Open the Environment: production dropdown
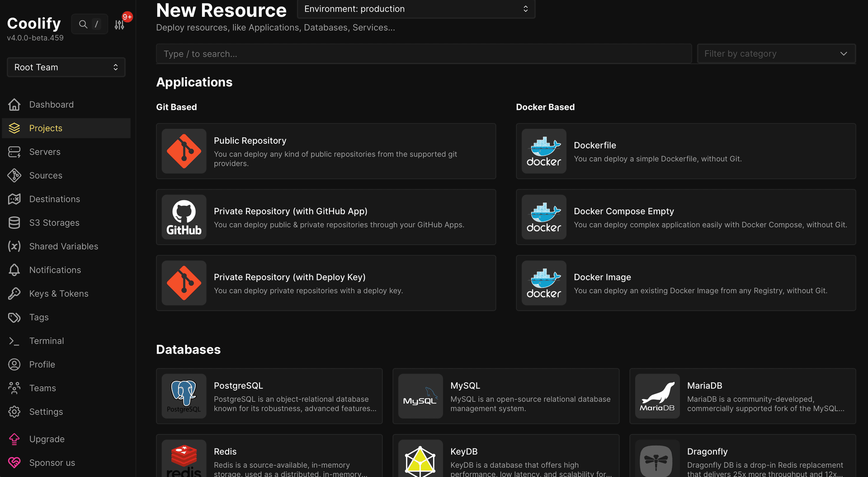This screenshot has height=477, width=868. coord(415,9)
